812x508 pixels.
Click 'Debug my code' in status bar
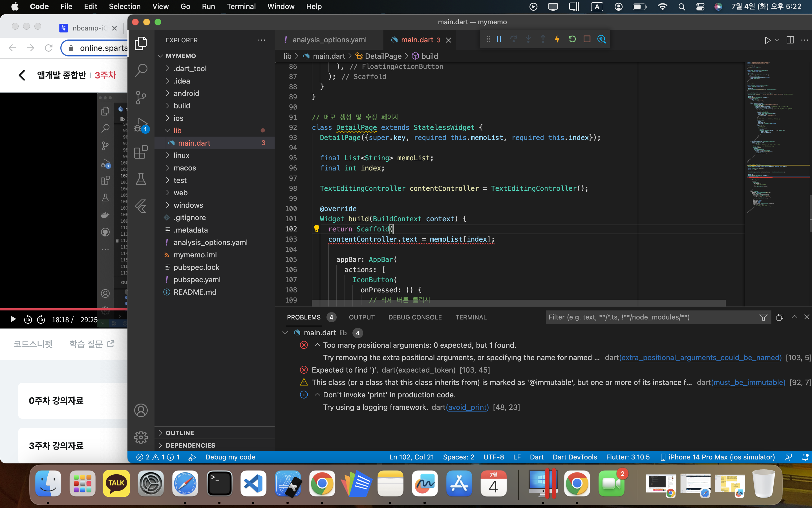[x=230, y=457]
